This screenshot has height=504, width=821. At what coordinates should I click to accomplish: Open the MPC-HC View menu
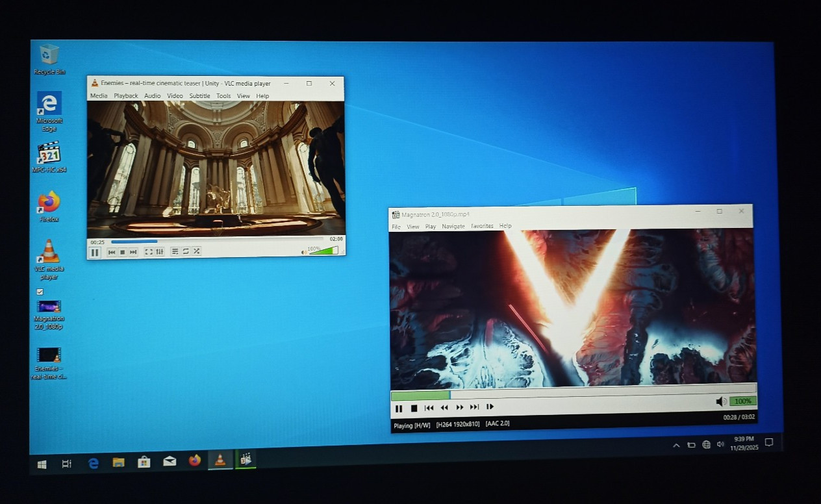pos(413,227)
